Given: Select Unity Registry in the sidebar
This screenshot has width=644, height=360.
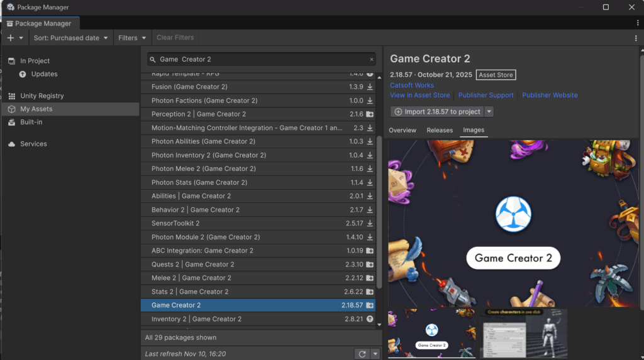Looking at the screenshot, I should pos(42,96).
